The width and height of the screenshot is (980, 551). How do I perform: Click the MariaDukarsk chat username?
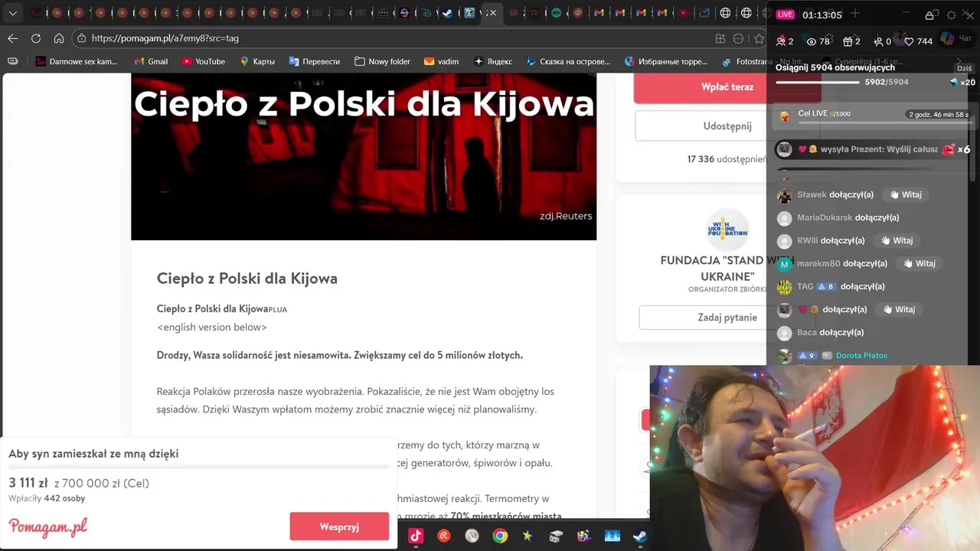coord(825,217)
